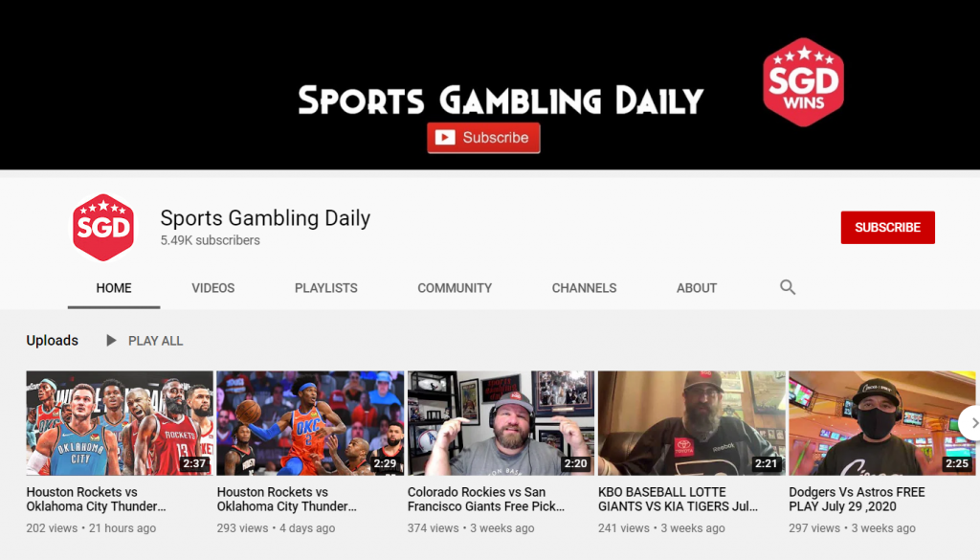Click the SGD Wins banner badge
Screen dimensions: 980x560
click(x=803, y=82)
